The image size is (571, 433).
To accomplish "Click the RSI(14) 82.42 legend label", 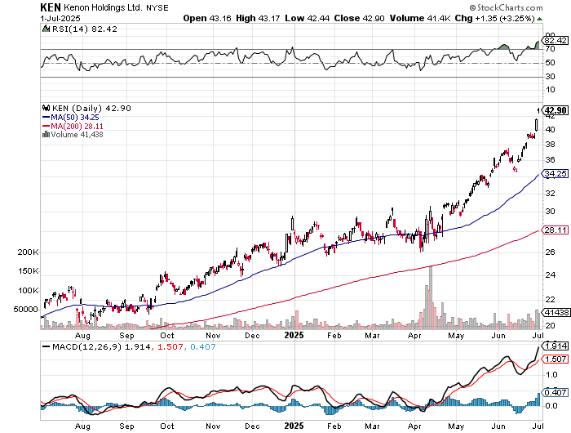I will (x=84, y=29).
